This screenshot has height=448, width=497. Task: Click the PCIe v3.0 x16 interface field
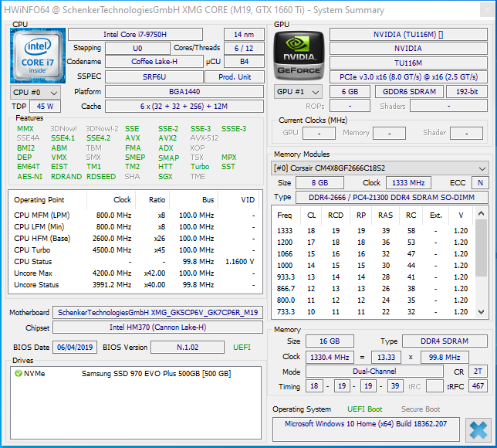[x=408, y=76]
